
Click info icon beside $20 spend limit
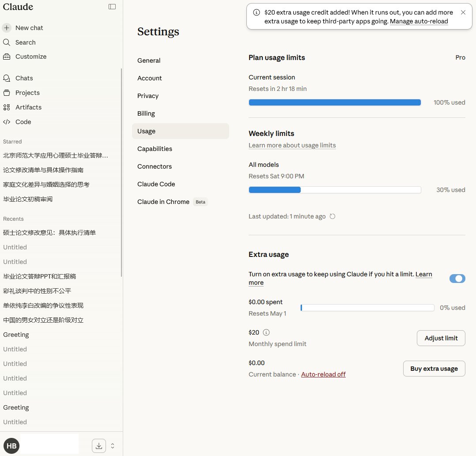tap(266, 332)
